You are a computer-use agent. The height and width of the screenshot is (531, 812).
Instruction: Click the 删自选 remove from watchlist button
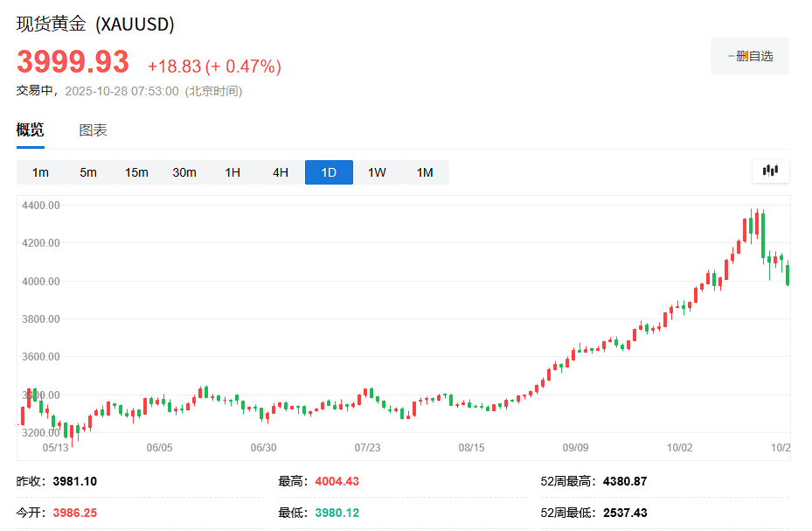point(750,56)
